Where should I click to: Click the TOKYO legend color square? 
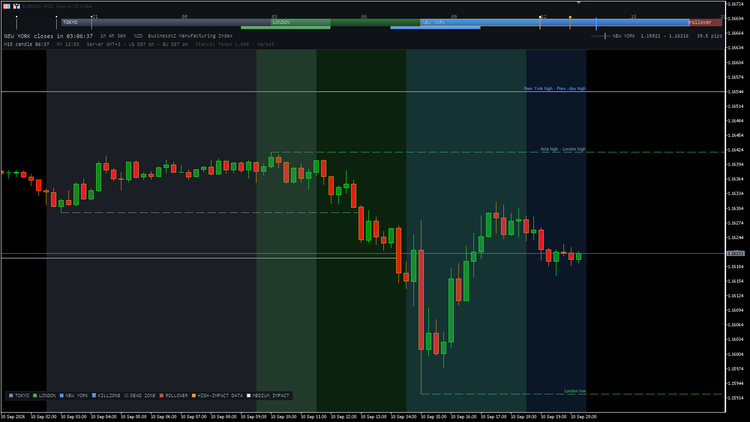pos(11,396)
